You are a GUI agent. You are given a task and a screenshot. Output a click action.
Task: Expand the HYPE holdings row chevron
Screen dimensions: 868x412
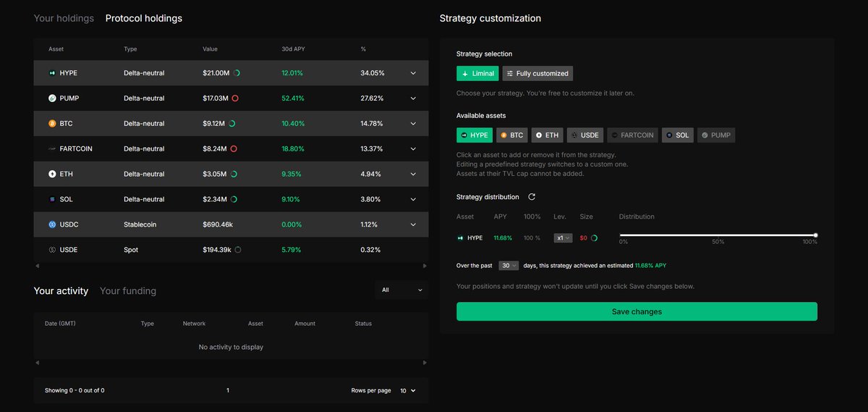pos(413,73)
